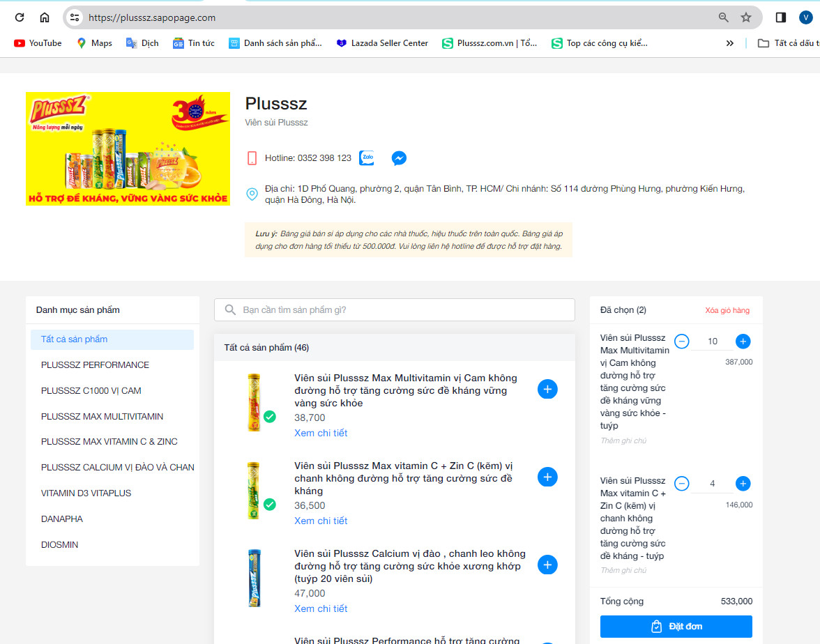Viewport: 820px width, 644px height.
Task: Go to the browser home icon
Action: point(45,17)
